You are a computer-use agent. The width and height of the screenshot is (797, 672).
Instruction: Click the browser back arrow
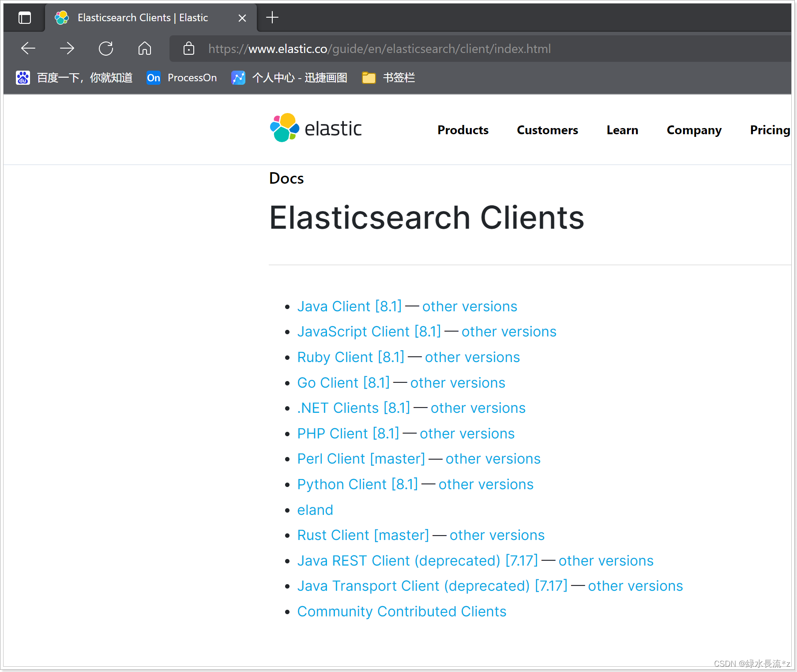[28, 48]
